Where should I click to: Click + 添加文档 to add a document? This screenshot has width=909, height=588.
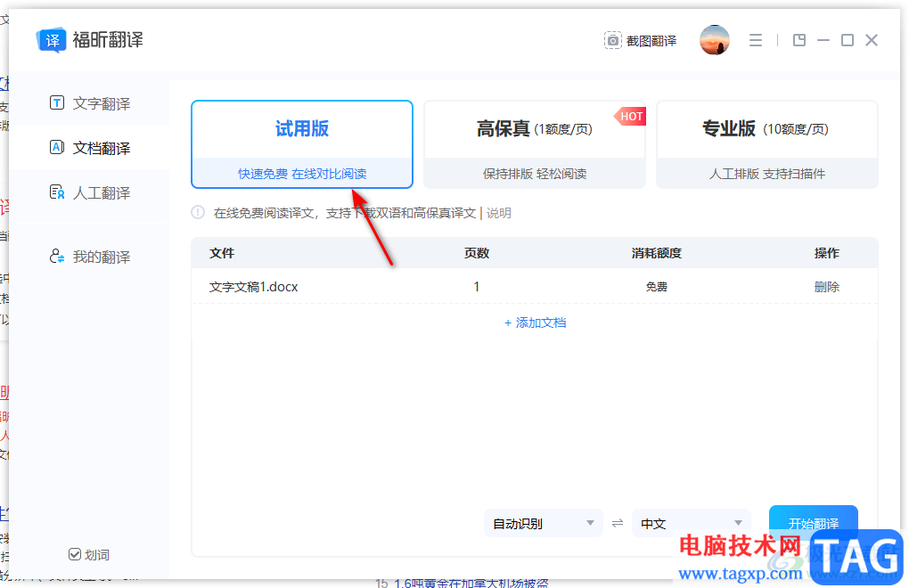535,323
